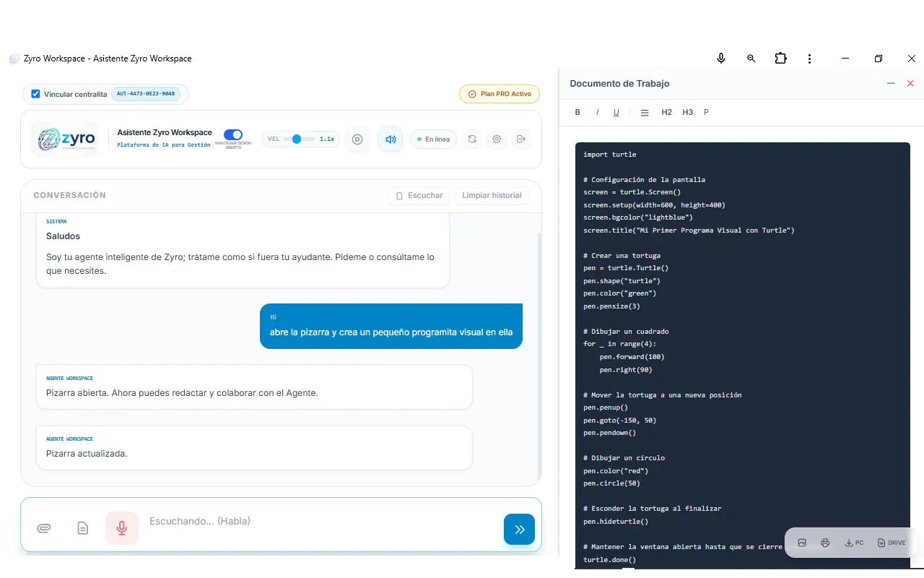Screen dimensions: 924x578
Task: Save the document to DRIVE
Action: pos(892,543)
